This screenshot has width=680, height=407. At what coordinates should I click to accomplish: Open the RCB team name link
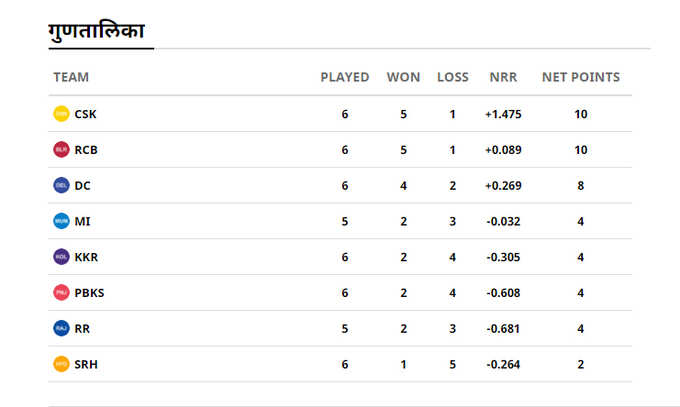[x=86, y=150]
